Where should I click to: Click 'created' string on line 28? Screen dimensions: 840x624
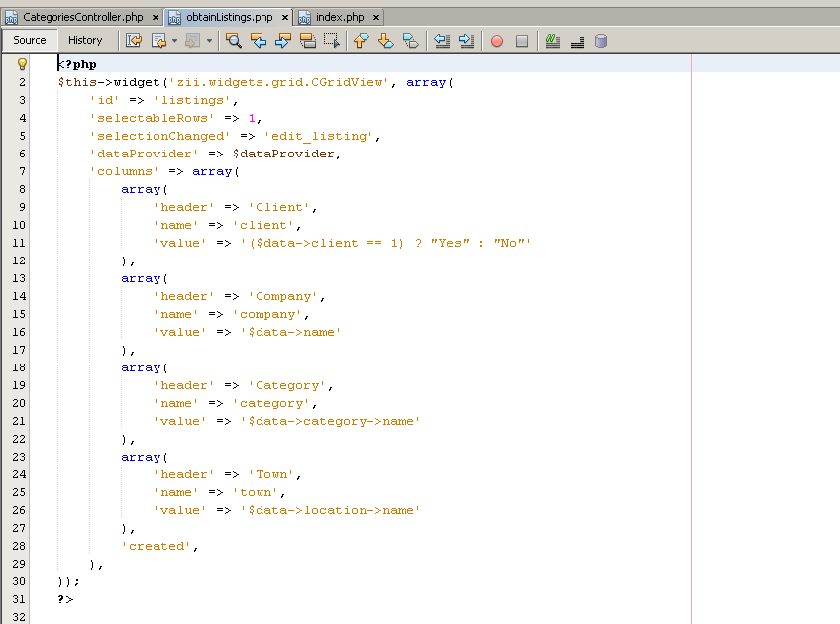[x=157, y=546]
